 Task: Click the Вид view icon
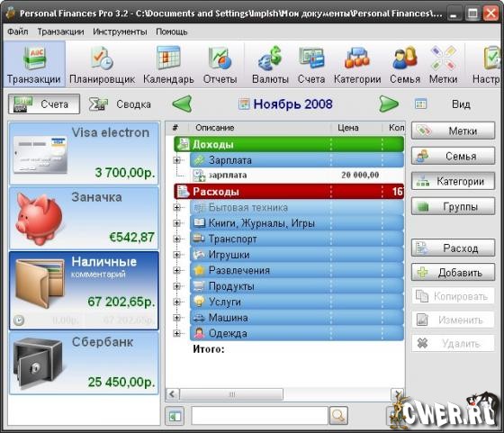(x=421, y=104)
